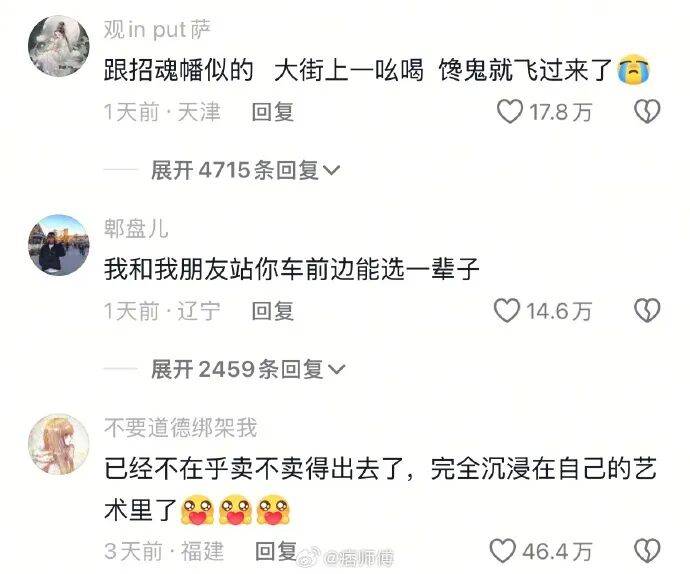Viewport: 690px width, 574px height.
Task: Like the comment by 观in put萨
Action: (x=510, y=111)
